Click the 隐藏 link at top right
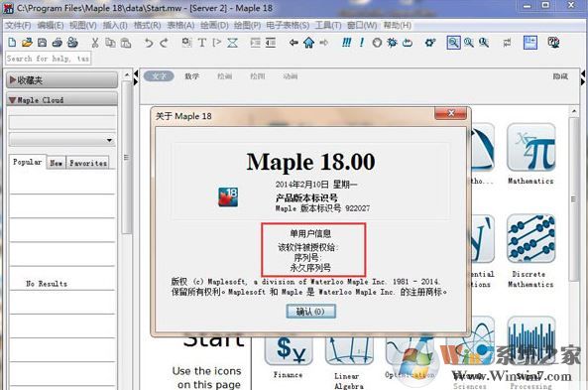This screenshot has width=588, height=390. [560, 76]
